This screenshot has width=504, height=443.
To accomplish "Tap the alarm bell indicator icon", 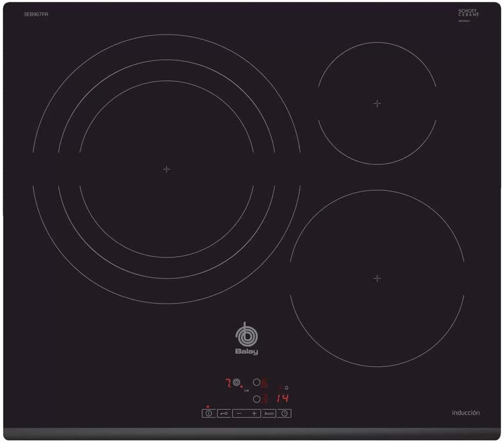I will point(287,388).
